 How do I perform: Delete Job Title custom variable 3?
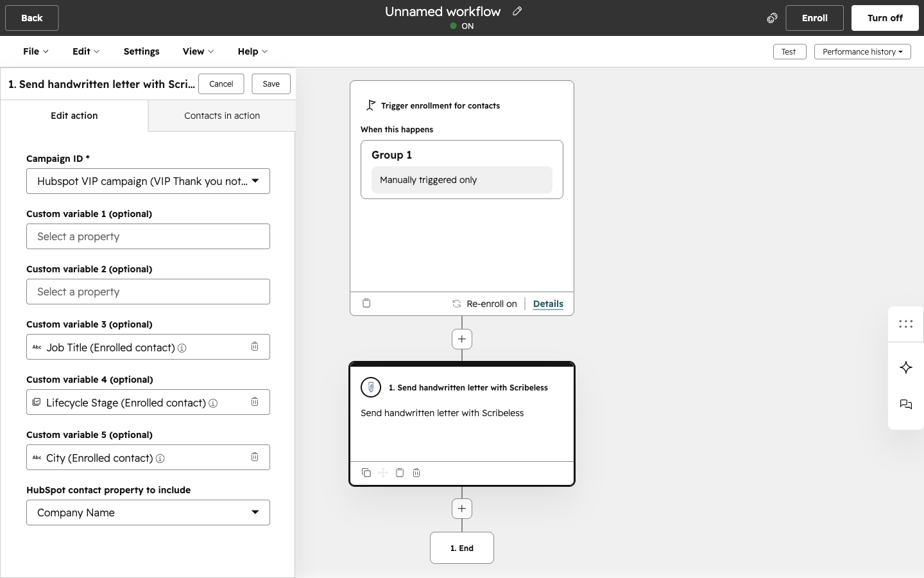pos(255,346)
